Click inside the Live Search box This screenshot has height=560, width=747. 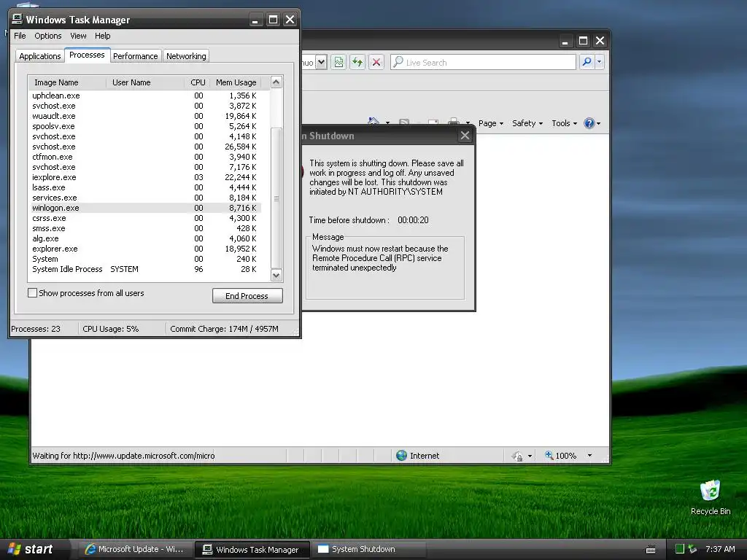tap(483, 63)
